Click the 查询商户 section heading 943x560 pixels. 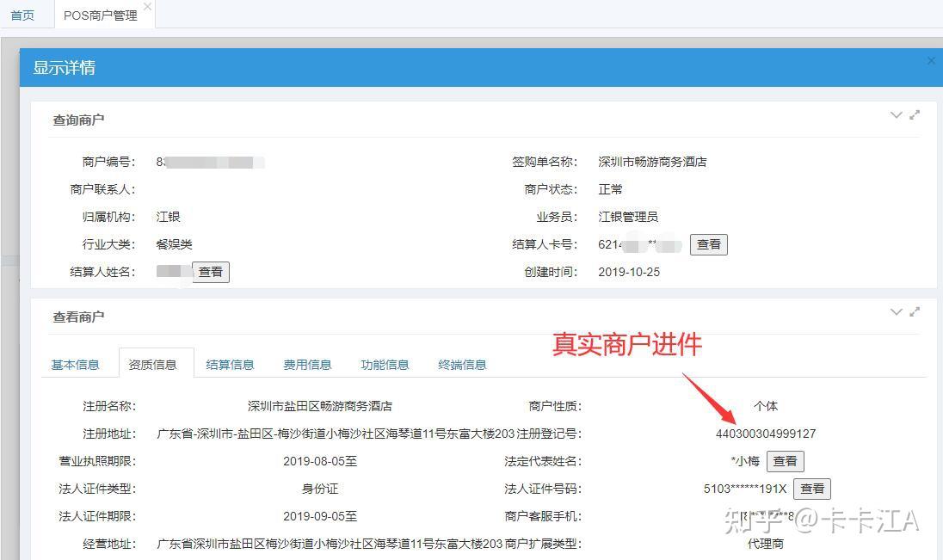coord(78,120)
